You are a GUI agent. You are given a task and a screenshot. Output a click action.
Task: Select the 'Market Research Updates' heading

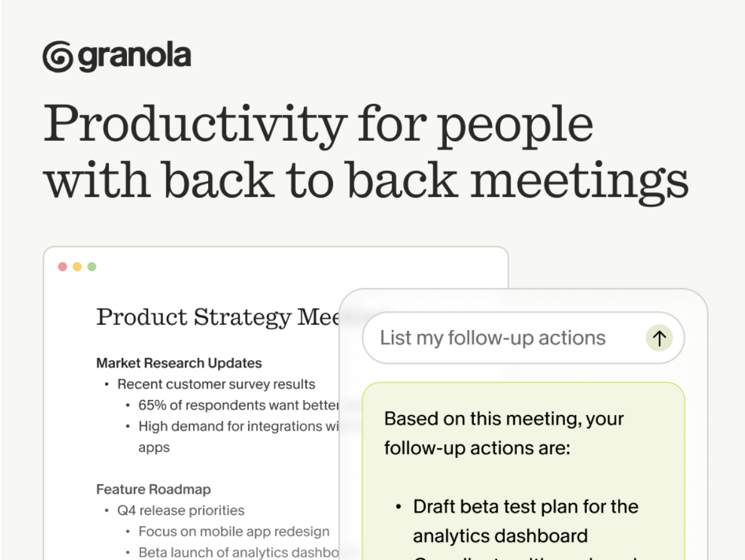(x=179, y=363)
